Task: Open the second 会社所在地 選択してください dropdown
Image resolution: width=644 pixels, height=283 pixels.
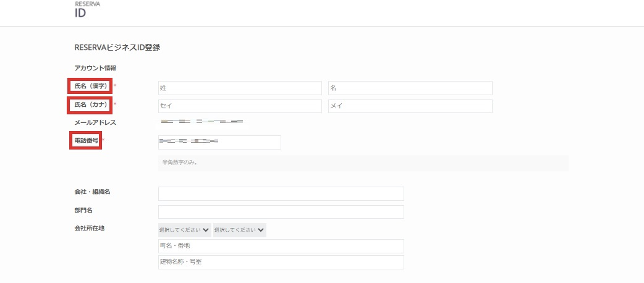Action: click(x=239, y=230)
